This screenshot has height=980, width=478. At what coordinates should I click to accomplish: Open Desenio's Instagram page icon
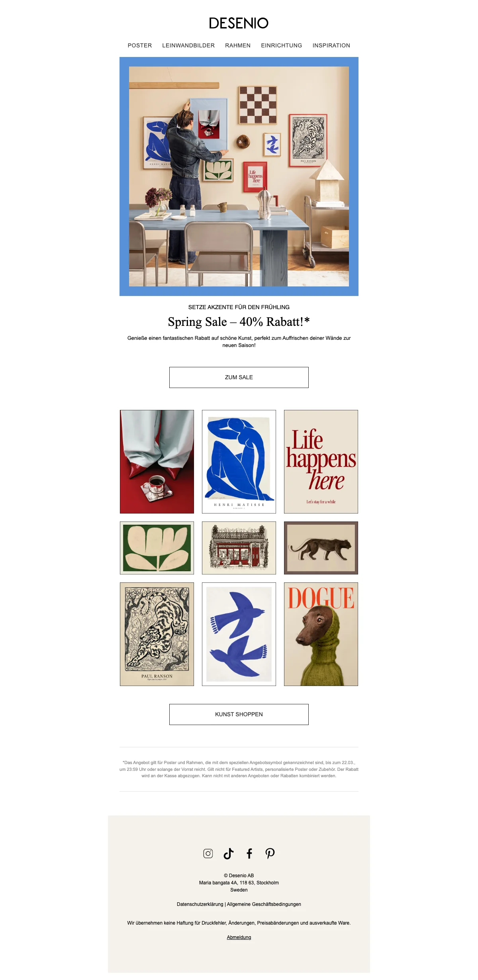click(x=208, y=853)
